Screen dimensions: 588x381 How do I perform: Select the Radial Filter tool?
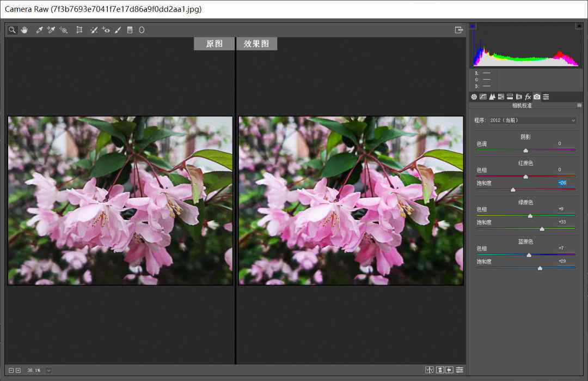(142, 30)
